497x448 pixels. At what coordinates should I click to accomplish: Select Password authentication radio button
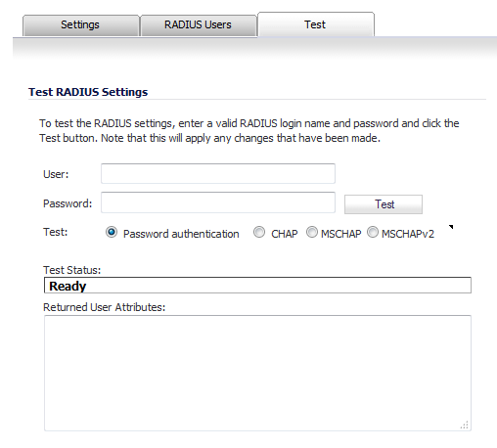click(112, 232)
